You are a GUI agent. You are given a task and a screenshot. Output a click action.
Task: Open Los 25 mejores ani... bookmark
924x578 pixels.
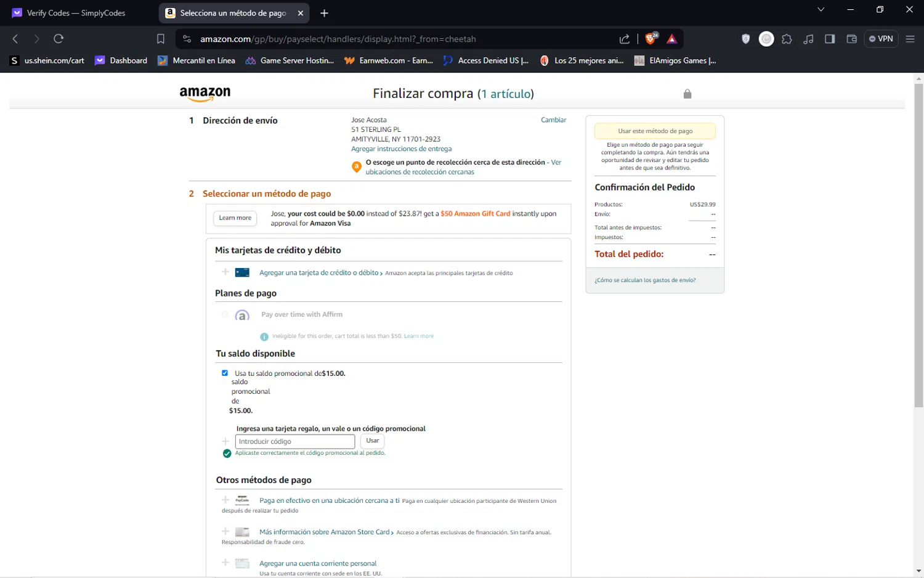click(x=582, y=60)
